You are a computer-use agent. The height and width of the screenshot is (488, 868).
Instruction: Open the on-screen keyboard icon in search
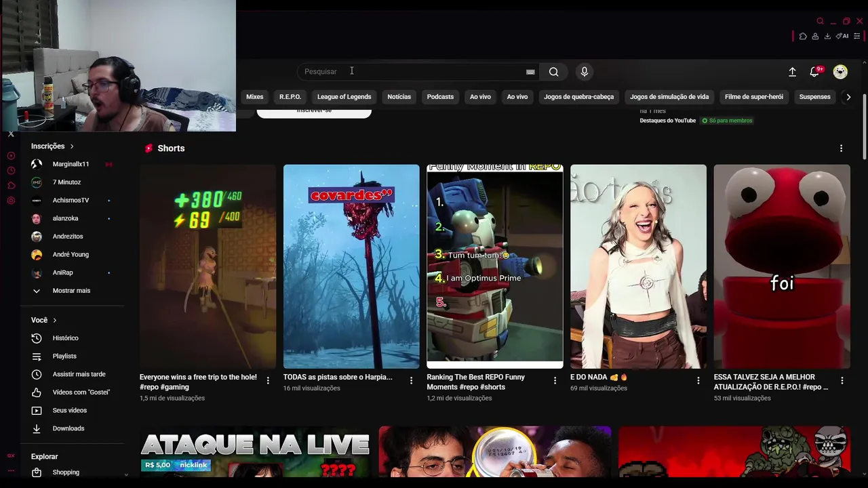point(530,71)
